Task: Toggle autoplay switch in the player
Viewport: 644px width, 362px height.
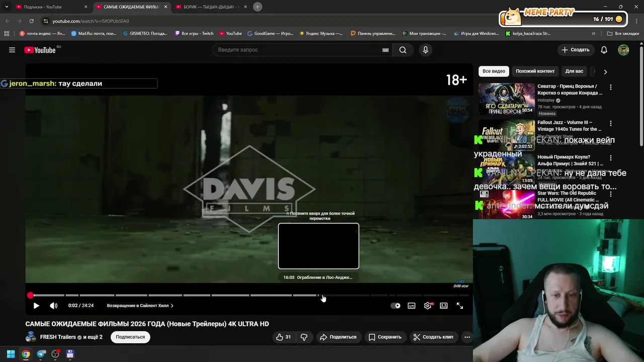Action: click(395, 306)
